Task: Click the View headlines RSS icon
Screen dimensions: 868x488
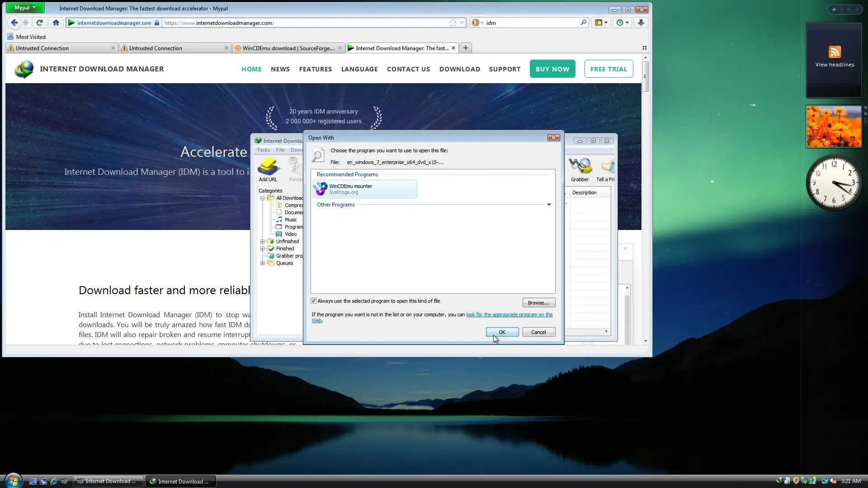Action: point(834,52)
